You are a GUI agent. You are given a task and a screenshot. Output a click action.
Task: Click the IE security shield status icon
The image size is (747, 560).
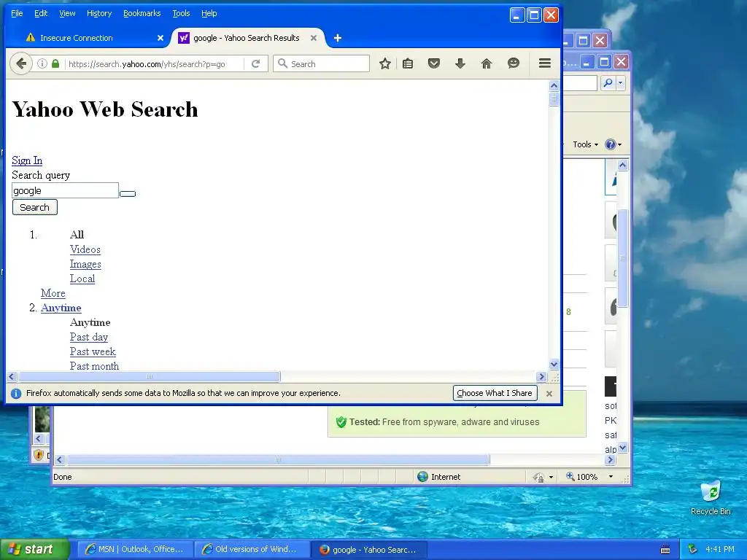pyautogui.click(x=39, y=455)
